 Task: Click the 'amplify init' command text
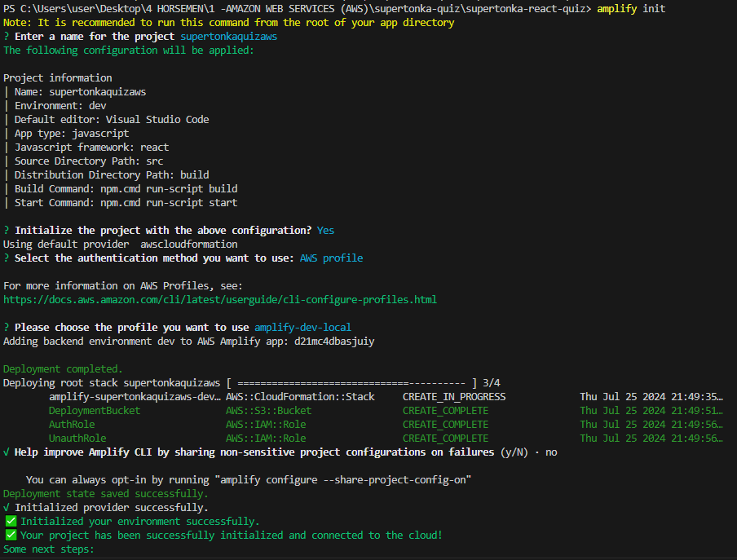point(631,9)
